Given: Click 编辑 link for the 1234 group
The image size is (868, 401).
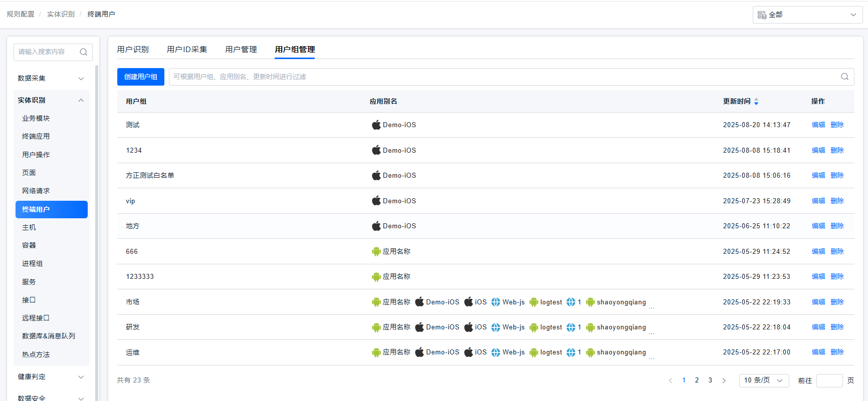Looking at the screenshot, I should 818,151.
